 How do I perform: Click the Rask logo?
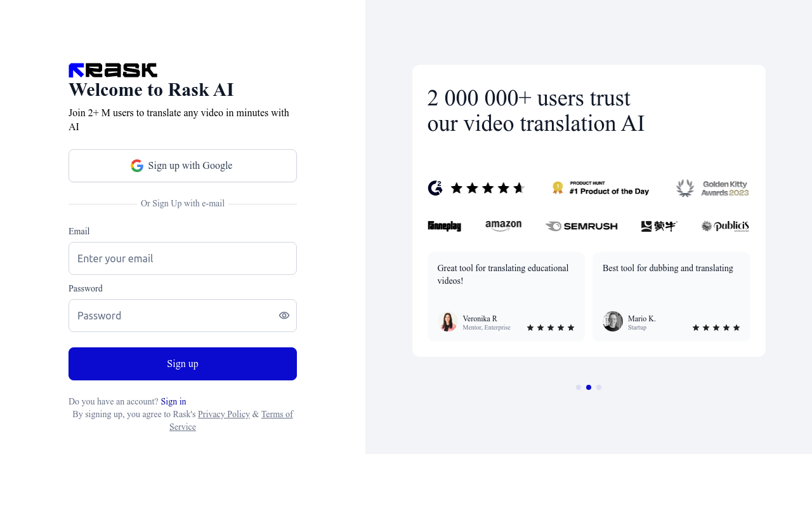point(113,70)
